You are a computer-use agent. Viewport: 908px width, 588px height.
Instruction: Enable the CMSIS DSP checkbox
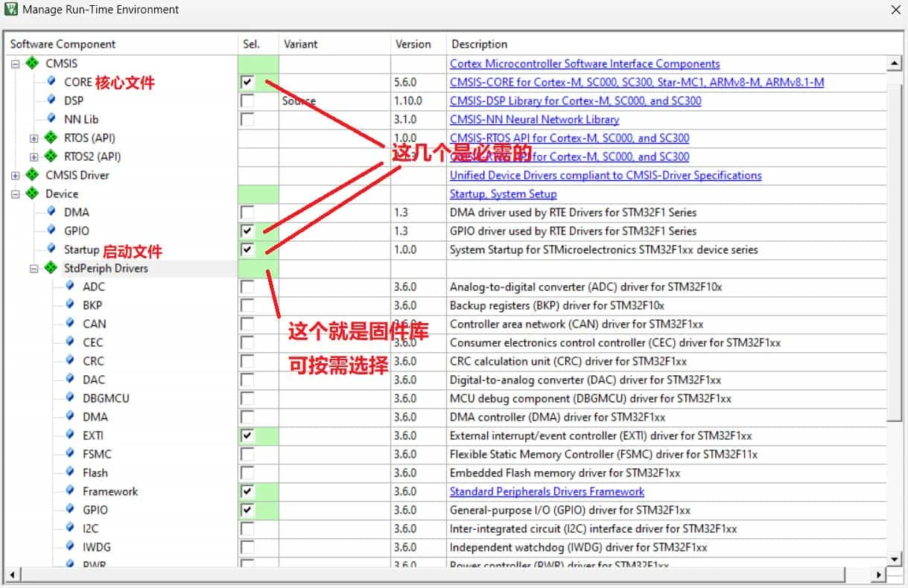[247, 101]
